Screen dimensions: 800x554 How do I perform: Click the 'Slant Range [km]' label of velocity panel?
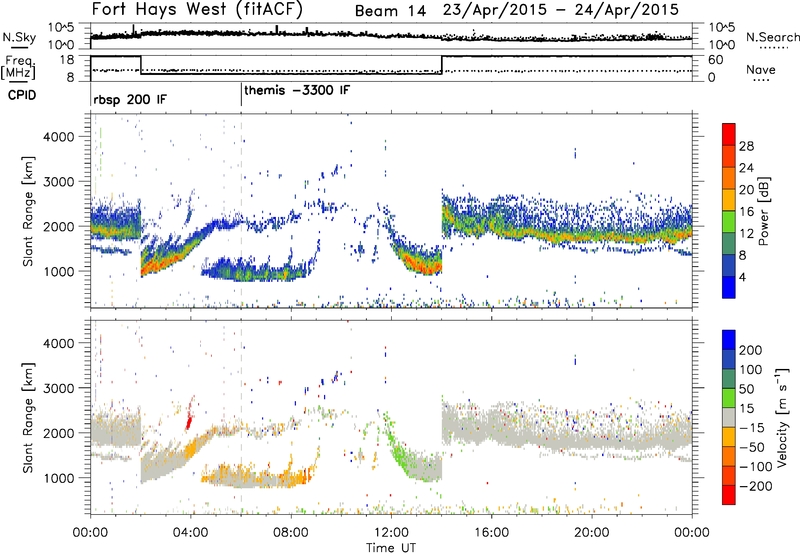coord(28,418)
